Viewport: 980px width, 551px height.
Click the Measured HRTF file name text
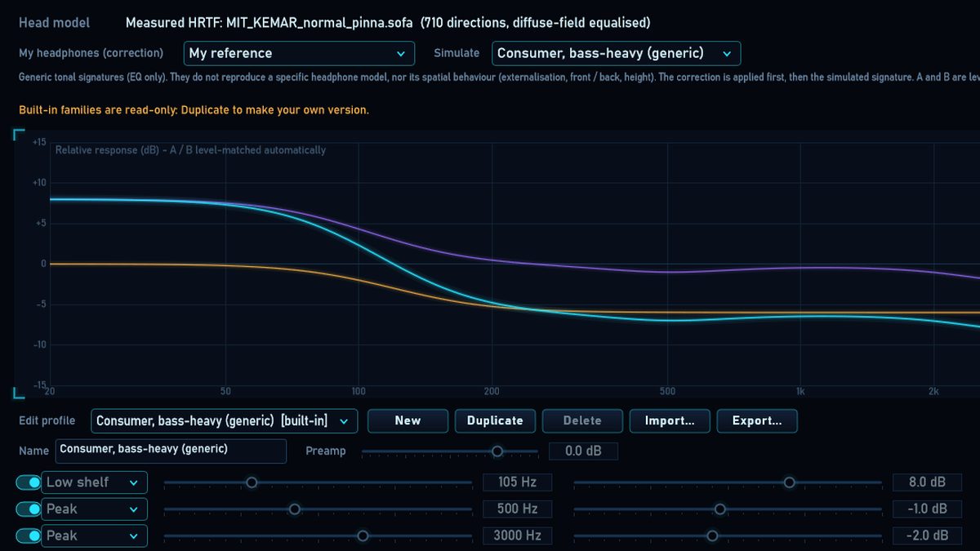point(388,23)
